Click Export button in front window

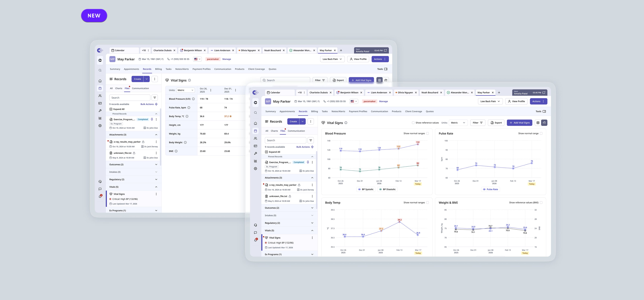(x=496, y=123)
